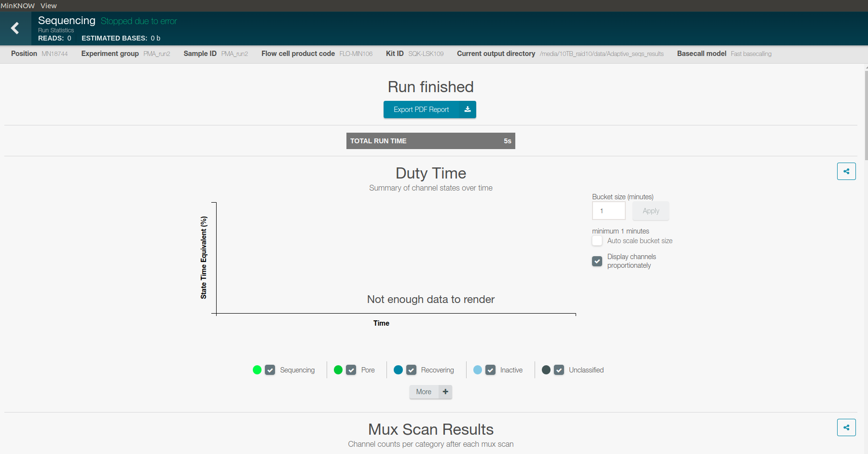Toggle the Recovering channel state
868x454 pixels.
412,370
